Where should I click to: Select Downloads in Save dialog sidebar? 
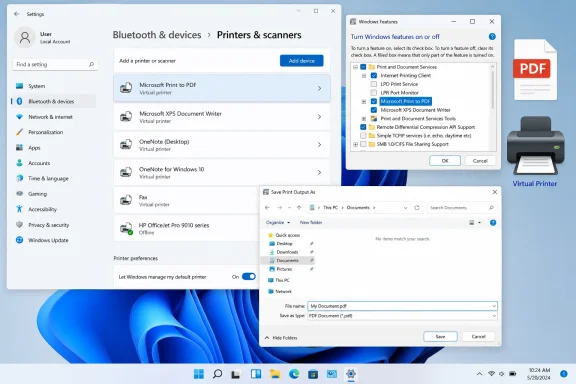(x=287, y=252)
